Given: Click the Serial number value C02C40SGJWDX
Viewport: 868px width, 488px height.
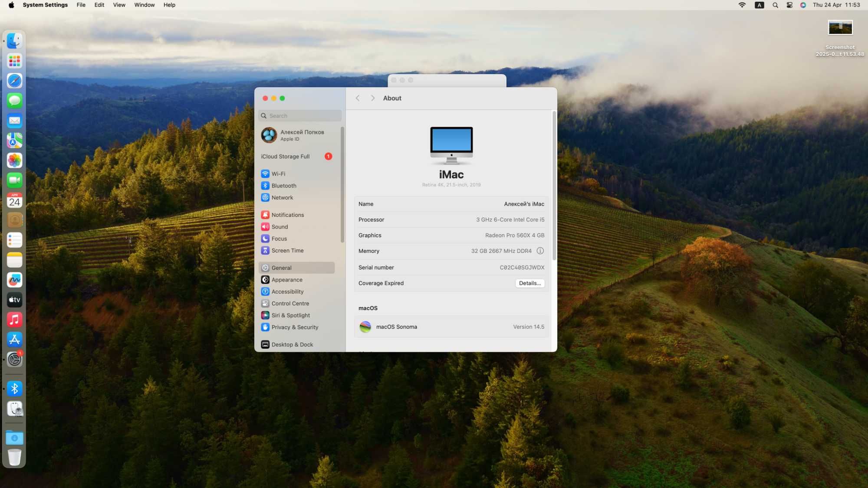Looking at the screenshot, I should (522, 268).
